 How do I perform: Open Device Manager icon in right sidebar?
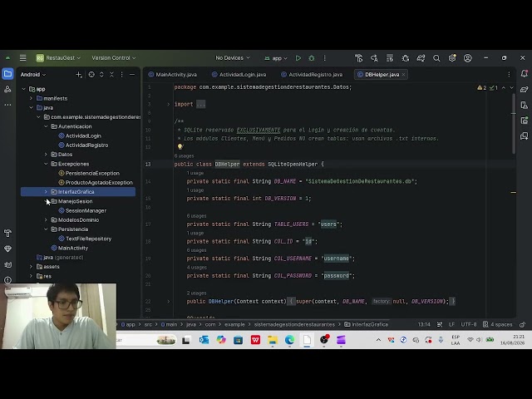[x=524, y=106]
